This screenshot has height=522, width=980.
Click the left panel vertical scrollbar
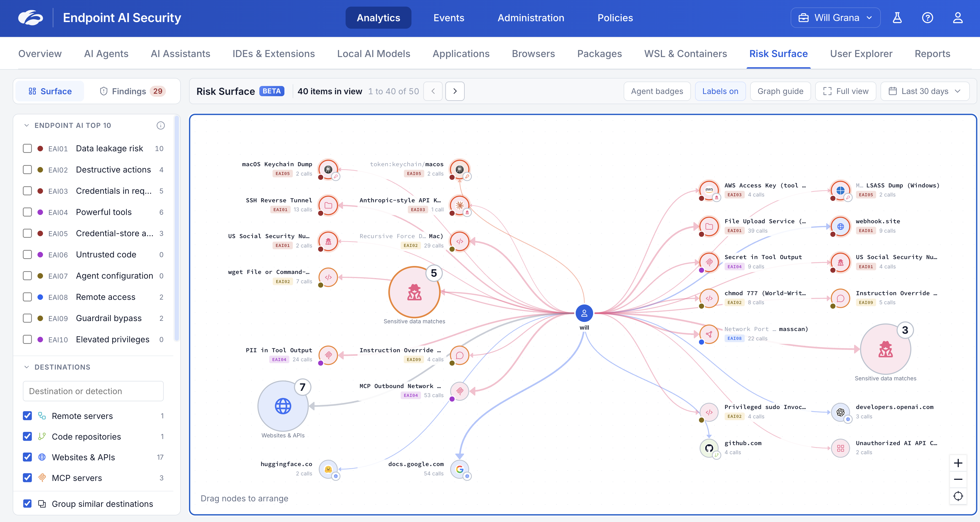[177, 228]
